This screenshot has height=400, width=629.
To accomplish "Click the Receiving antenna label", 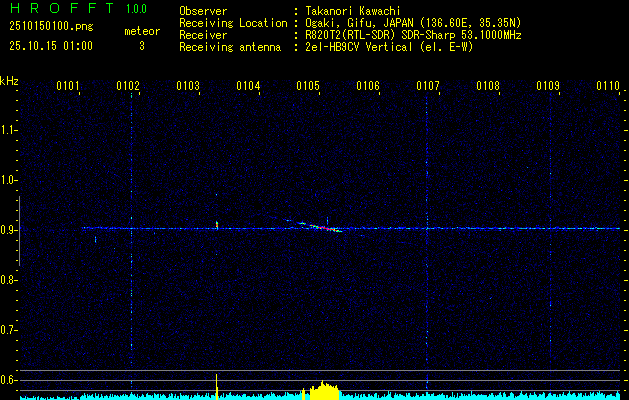I will coord(230,47).
